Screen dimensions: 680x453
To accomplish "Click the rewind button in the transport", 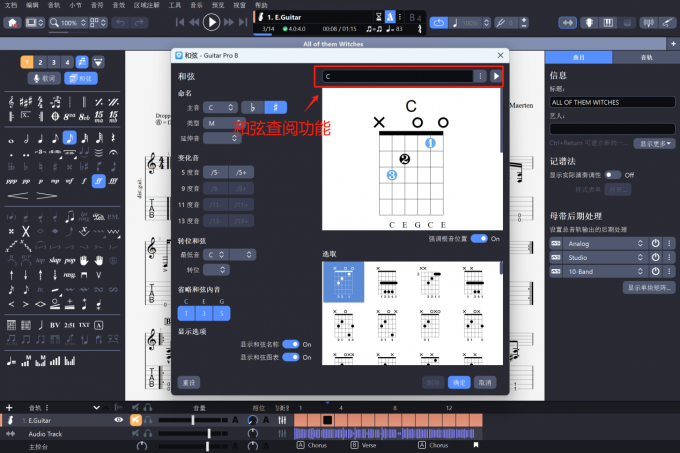I will pyautogui.click(x=194, y=22).
